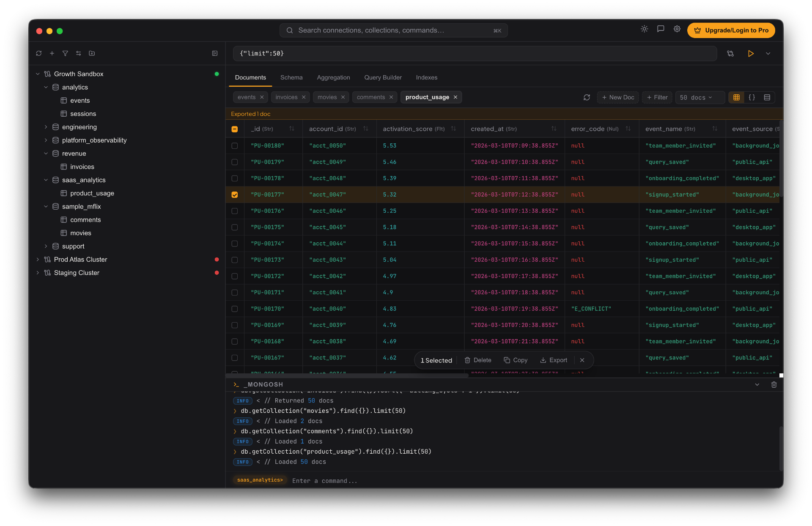This screenshot has height=526, width=812.
Task: Switch to JSON view with braces icon
Action: (x=752, y=97)
